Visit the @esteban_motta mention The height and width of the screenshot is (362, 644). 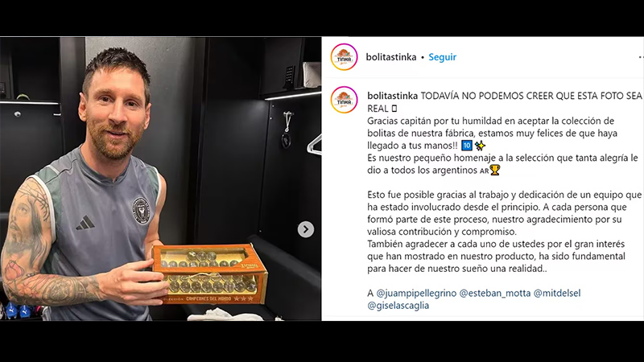495,293
